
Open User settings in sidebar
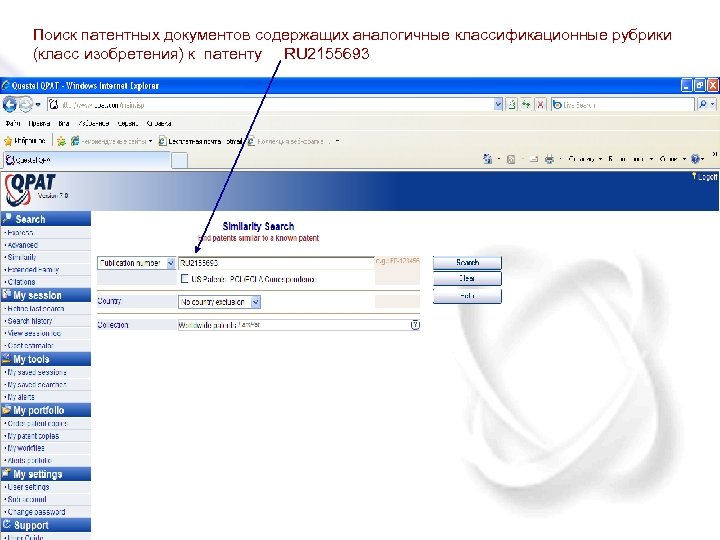27,487
